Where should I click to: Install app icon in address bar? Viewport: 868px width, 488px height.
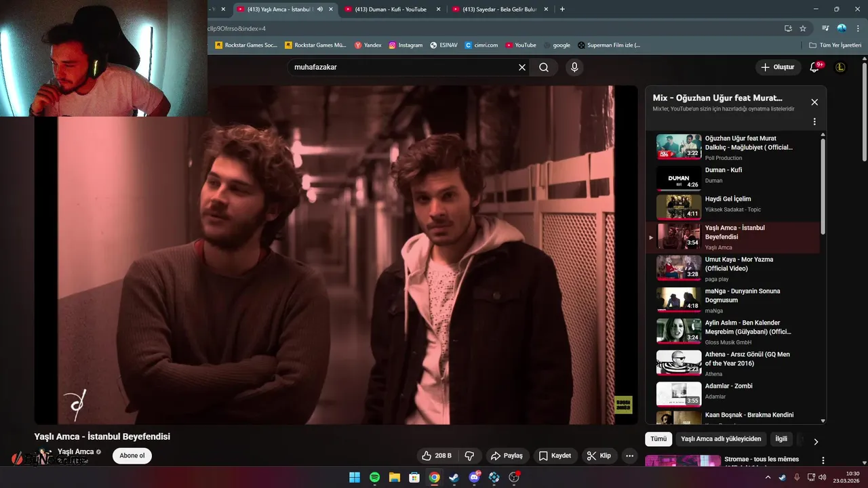coord(788,28)
